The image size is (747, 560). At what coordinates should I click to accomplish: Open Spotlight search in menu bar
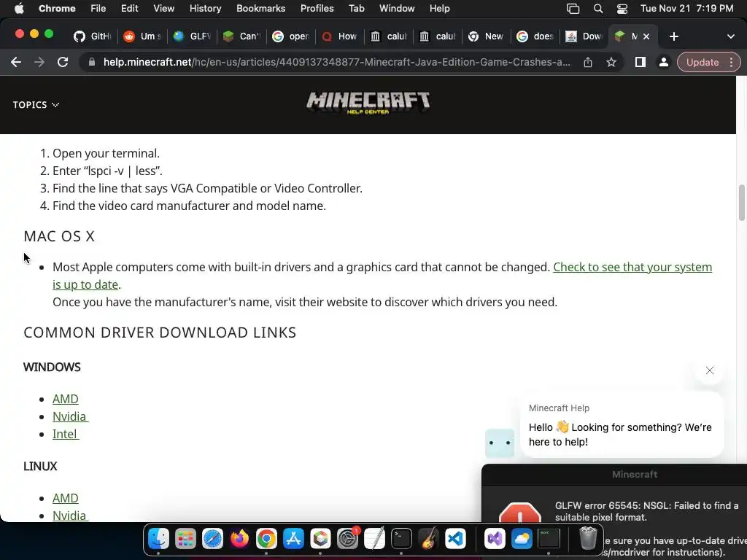point(598,9)
